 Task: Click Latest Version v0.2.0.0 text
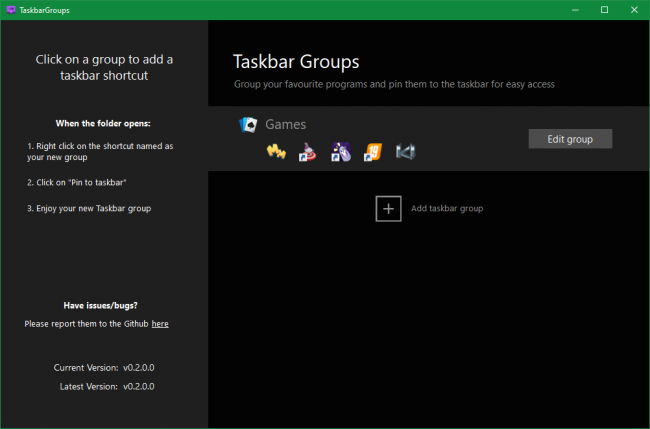(107, 386)
